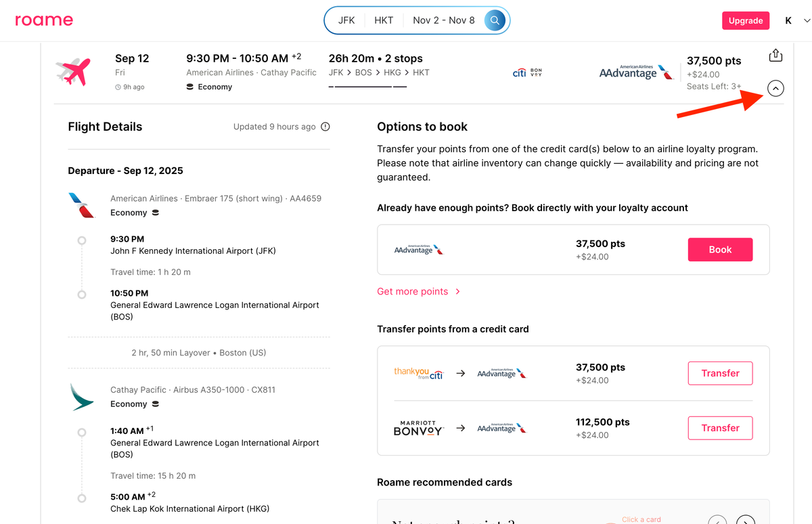Click the Cathay Pacific airline logo

pyautogui.click(x=82, y=397)
